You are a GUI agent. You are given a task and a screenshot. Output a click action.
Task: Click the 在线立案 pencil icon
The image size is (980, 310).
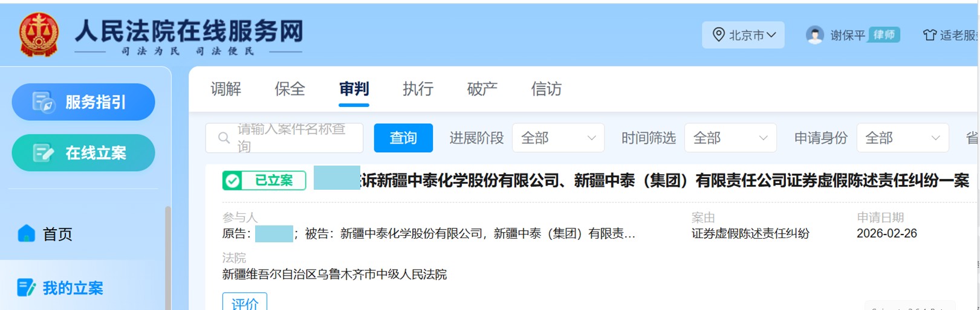click(44, 153)
